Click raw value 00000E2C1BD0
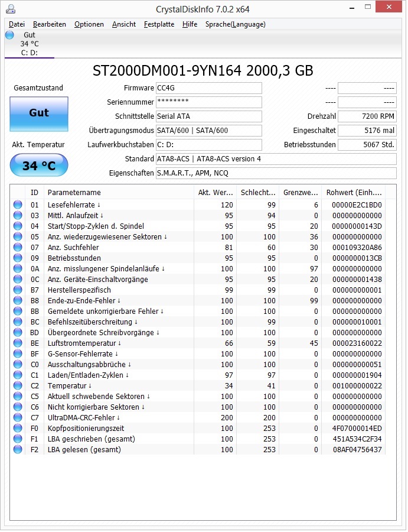The height and width of the screenshot is (532, 408). pos(357,205)
